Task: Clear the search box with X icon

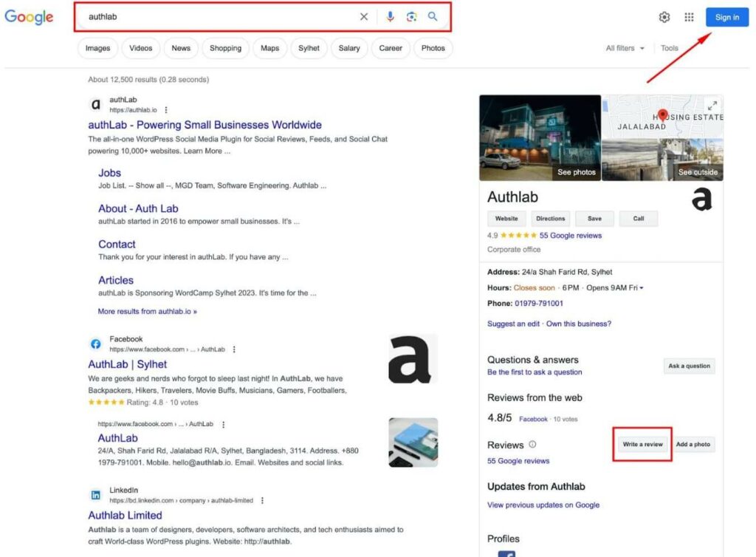Action: click(364, 17)
